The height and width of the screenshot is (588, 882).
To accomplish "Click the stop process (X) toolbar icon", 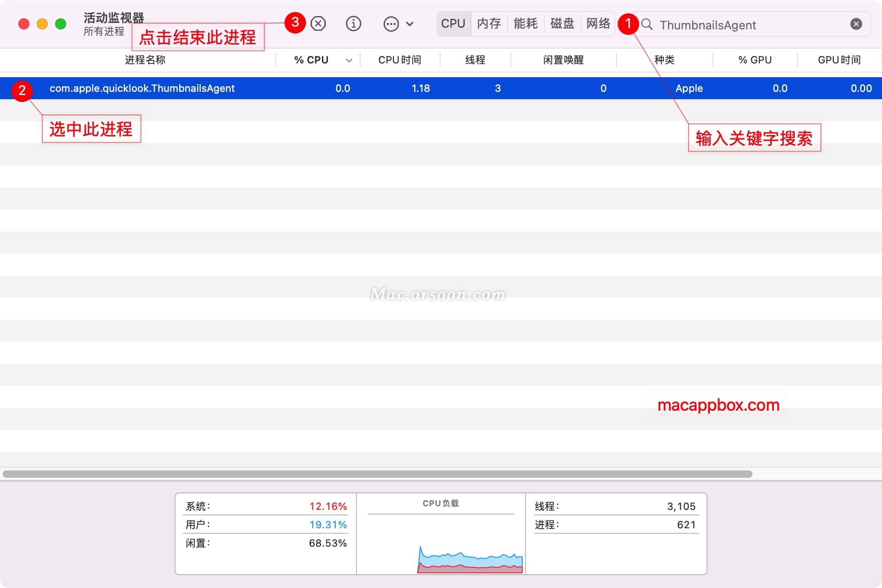I will [x=318, y=24].
